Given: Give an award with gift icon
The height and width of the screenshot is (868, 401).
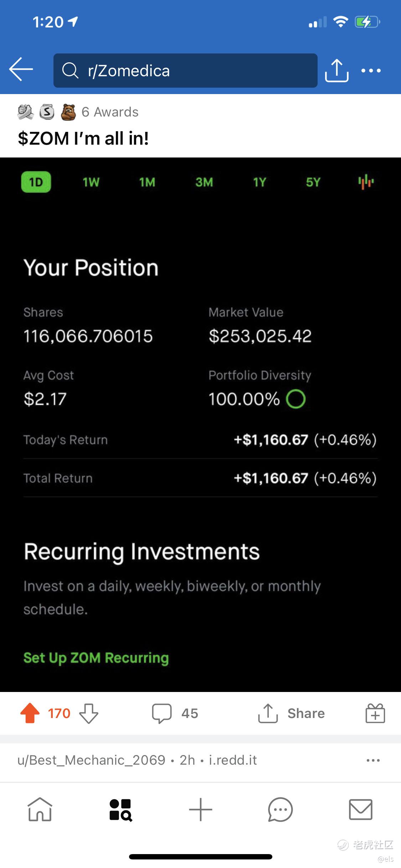Looking at the screenshot, I should pos(375,713).
